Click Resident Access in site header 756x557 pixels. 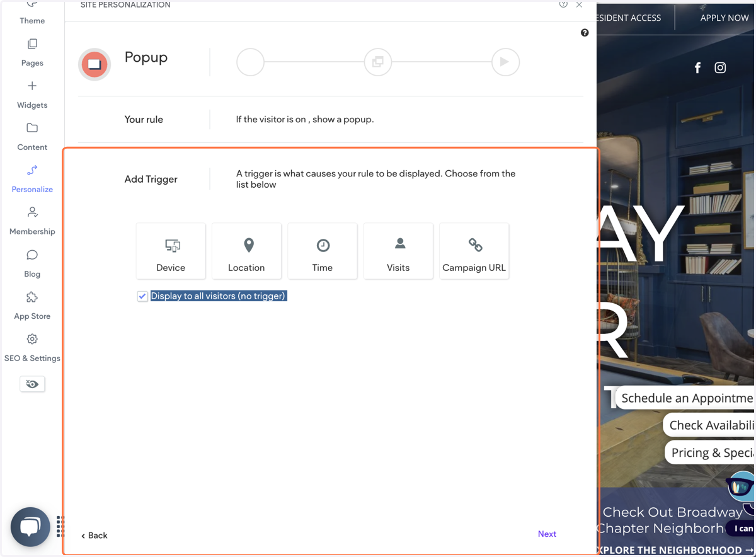click(629, 18)
